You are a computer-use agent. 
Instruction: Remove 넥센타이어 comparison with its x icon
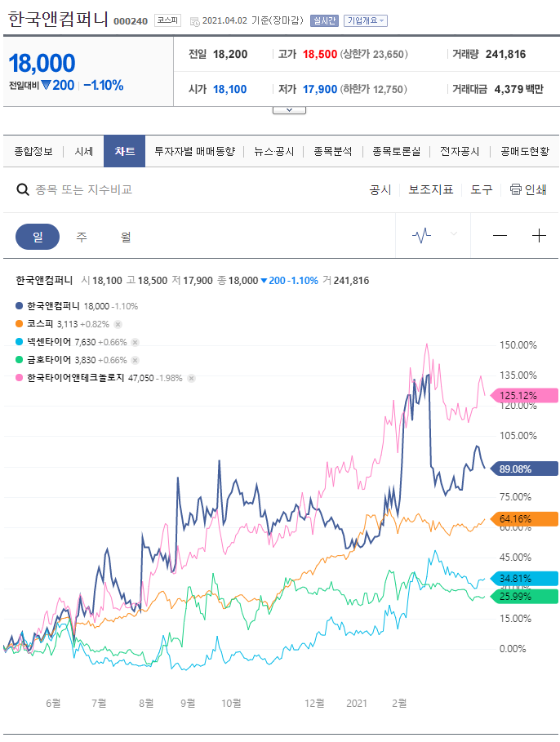click(135, 342)
